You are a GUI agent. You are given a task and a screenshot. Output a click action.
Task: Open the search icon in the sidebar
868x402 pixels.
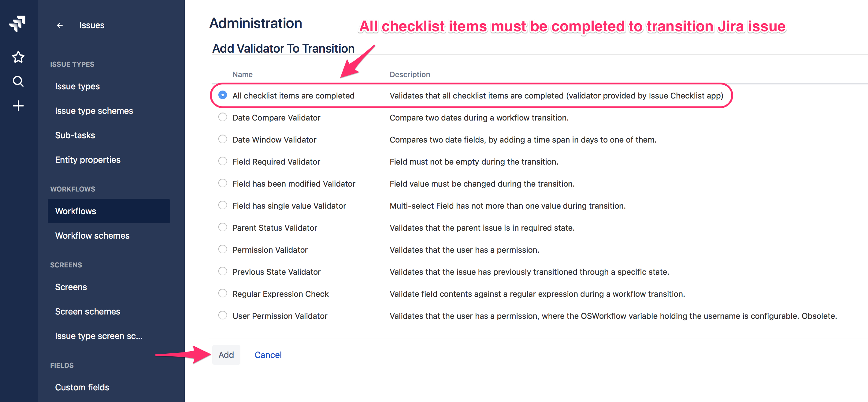coord(18,81)
